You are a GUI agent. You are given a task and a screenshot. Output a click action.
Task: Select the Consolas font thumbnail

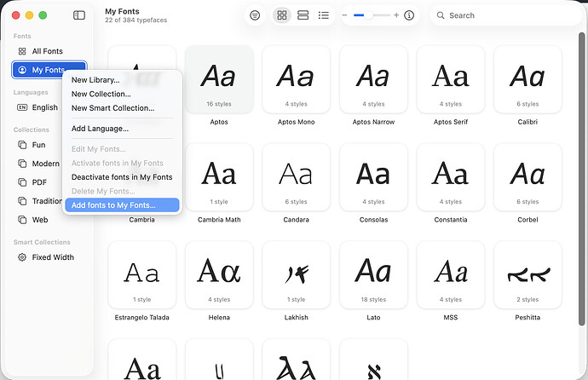(x=373, y=177)
